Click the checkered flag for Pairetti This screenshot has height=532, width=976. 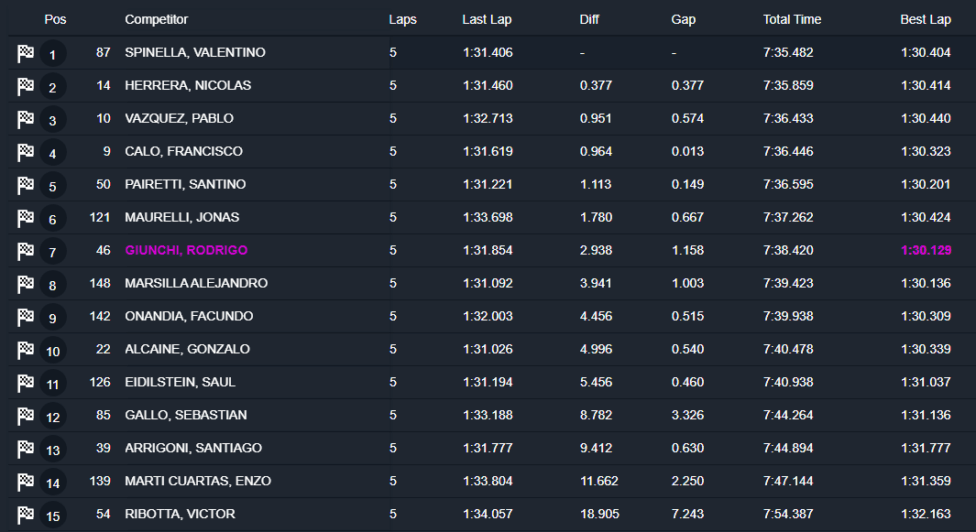click(x=26, y=186)
